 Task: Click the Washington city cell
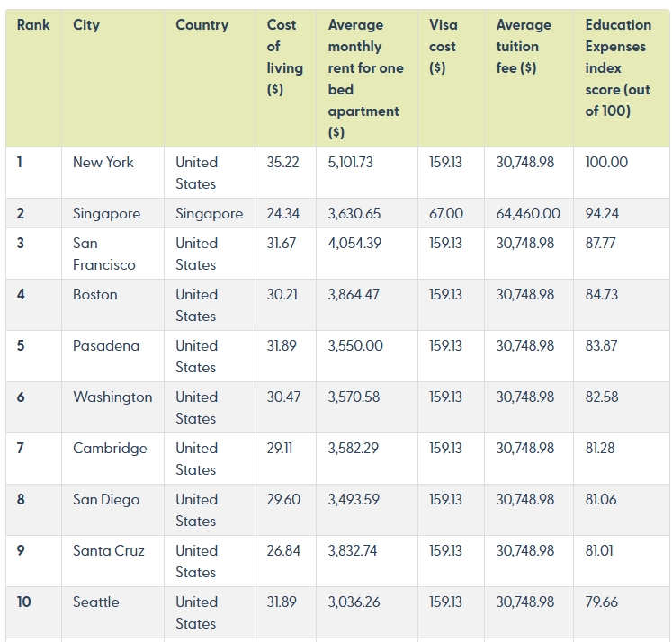tap(112, 397)
